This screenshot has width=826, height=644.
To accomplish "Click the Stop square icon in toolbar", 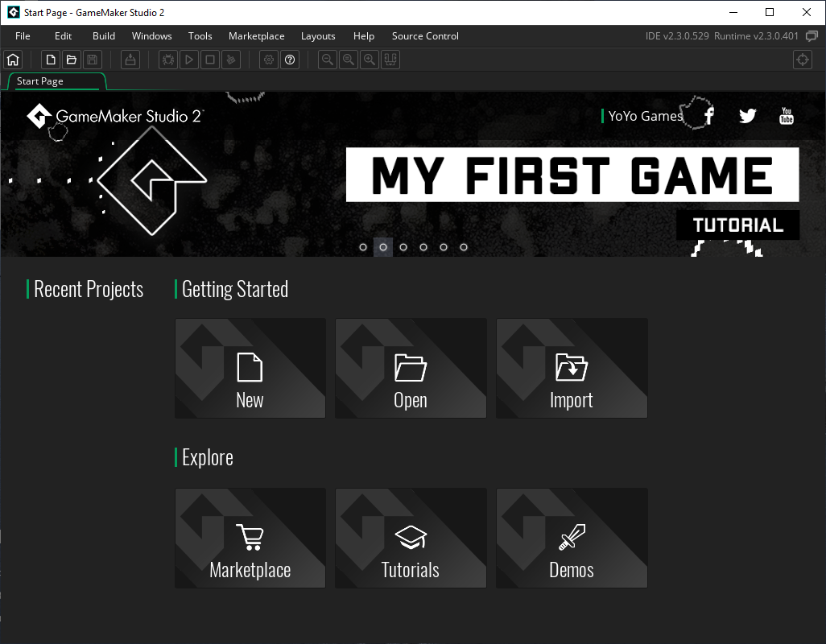I will coord(209,60).
